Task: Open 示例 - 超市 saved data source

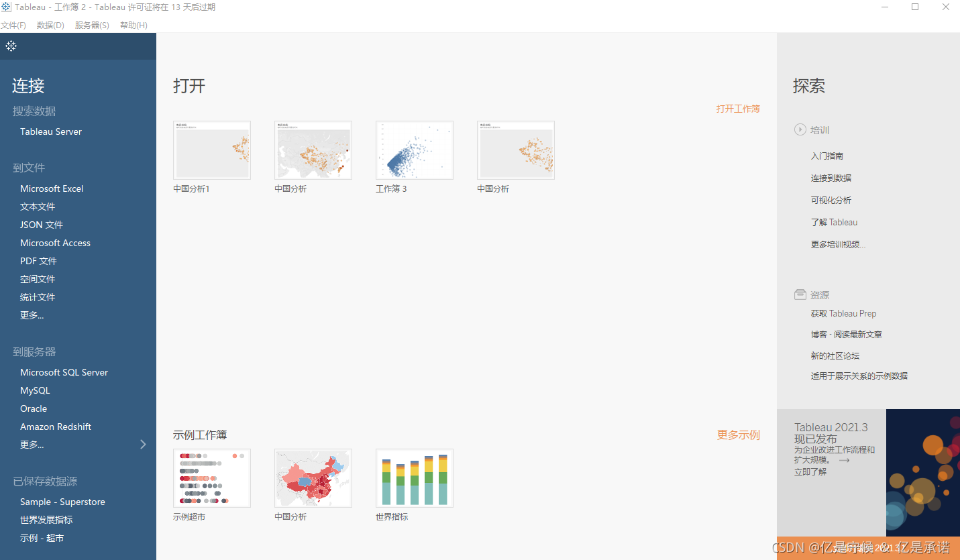Action: coord(42,538)
